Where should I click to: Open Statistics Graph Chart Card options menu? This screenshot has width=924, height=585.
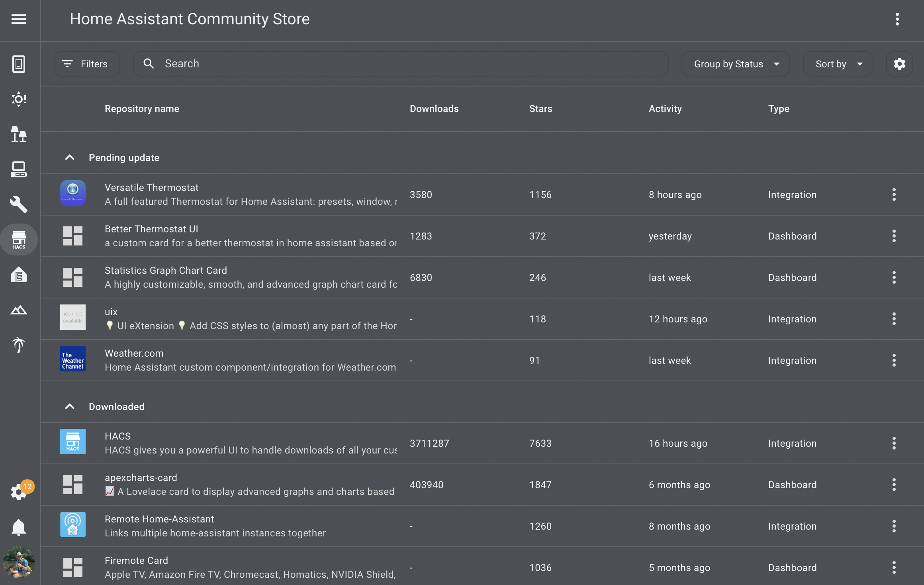click(x=894, y=277)
